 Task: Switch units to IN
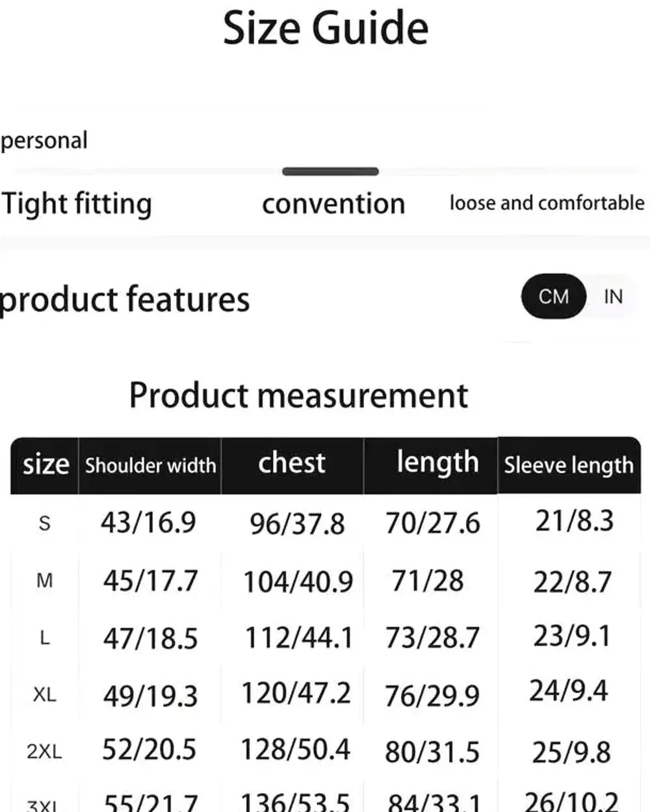612,296
